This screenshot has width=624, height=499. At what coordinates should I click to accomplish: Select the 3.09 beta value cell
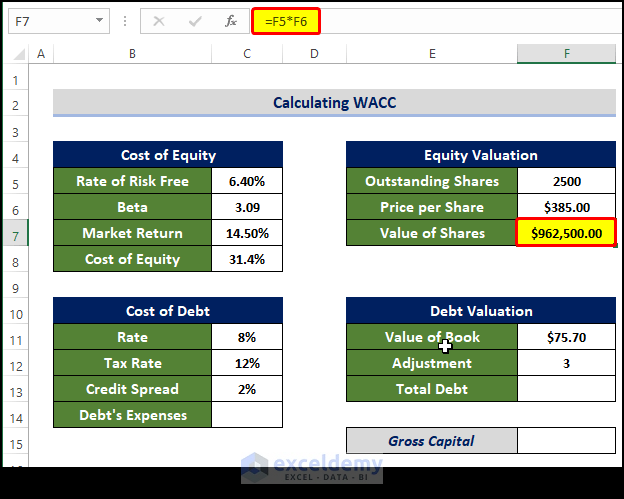pos(247,207)
